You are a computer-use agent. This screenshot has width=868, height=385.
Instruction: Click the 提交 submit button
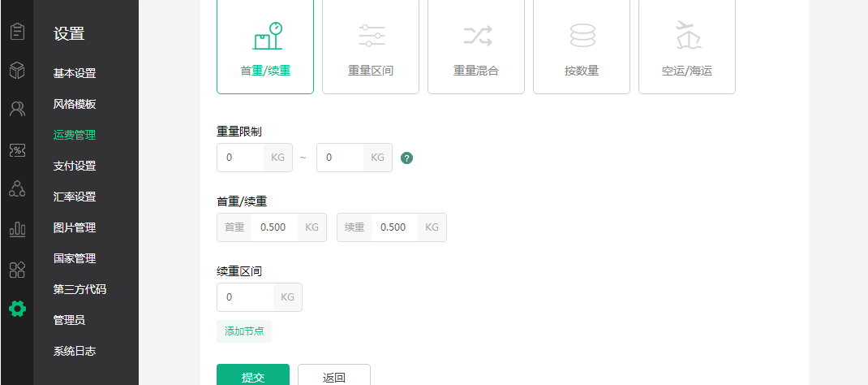[x=253, y=376]
